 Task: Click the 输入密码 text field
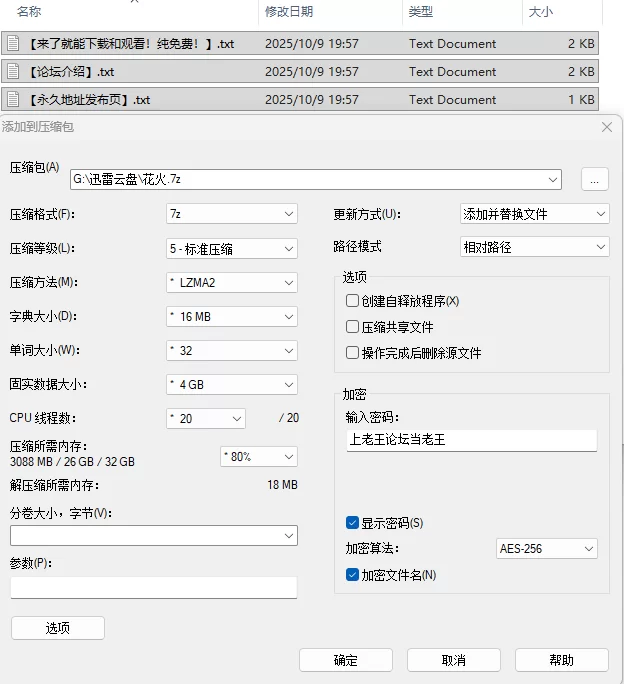(x=471, y=440)
